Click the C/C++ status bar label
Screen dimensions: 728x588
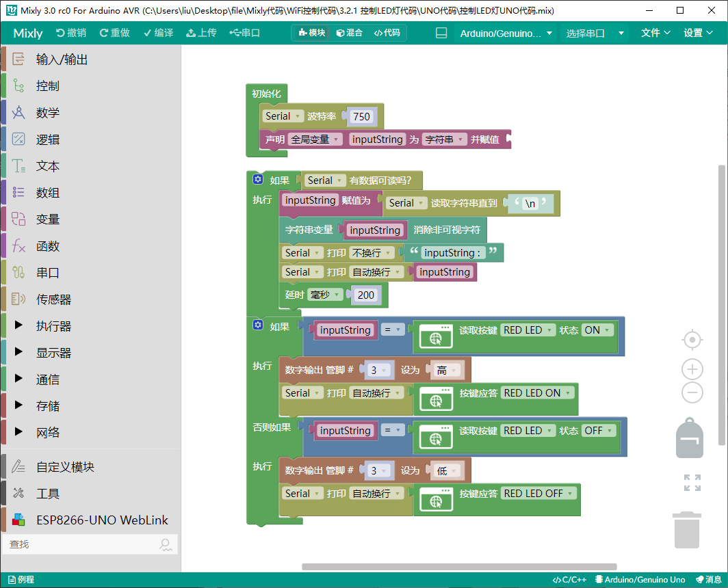(x=569, y=580)
